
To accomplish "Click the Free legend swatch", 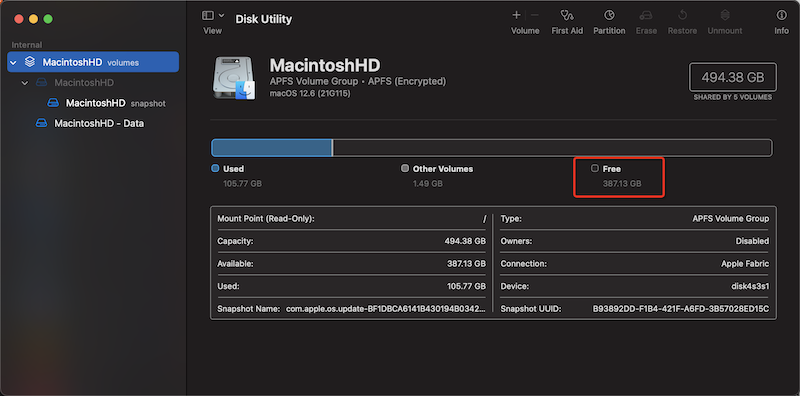I will click(595, 168).
